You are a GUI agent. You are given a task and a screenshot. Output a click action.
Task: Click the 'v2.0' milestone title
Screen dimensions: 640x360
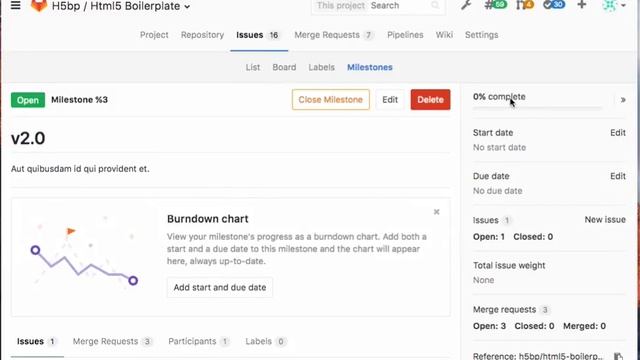(x=28, y=138)
